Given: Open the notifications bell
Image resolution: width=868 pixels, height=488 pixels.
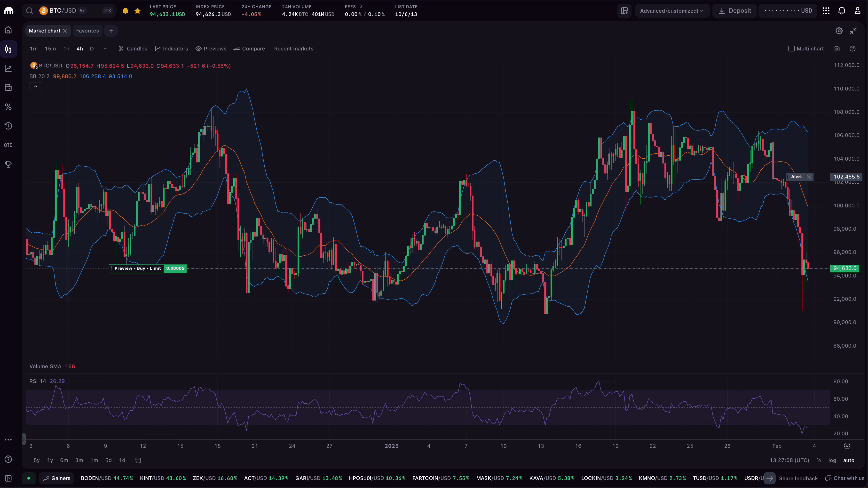Looking at the screenshot, I should (x=842, y=11).
